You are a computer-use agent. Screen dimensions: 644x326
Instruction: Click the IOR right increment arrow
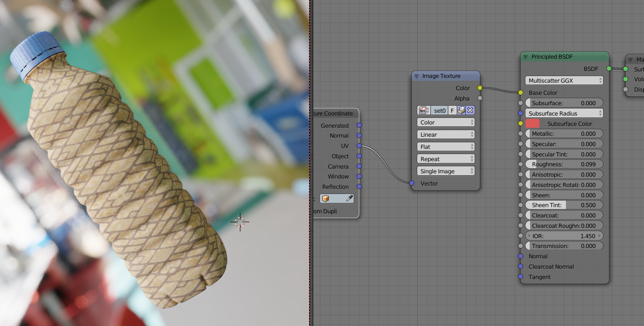click(x=599, y=236)
